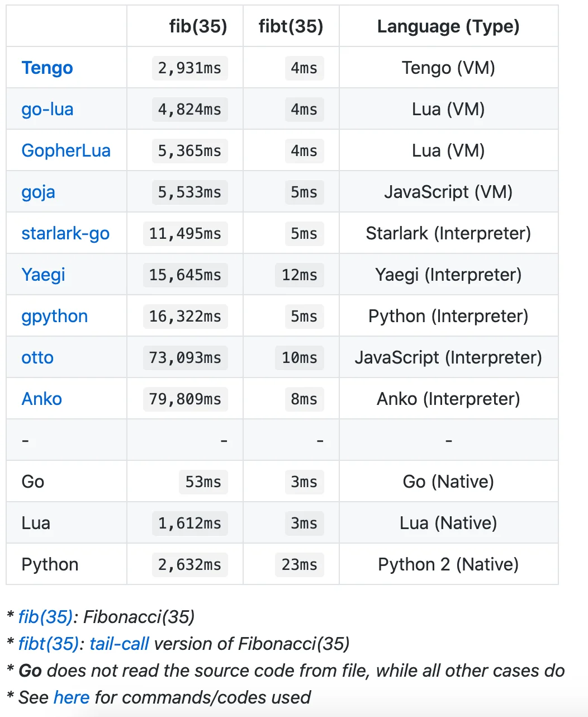Select the fib(35) column header
Viewport: 588px width, 717px height.
point(198,26)
